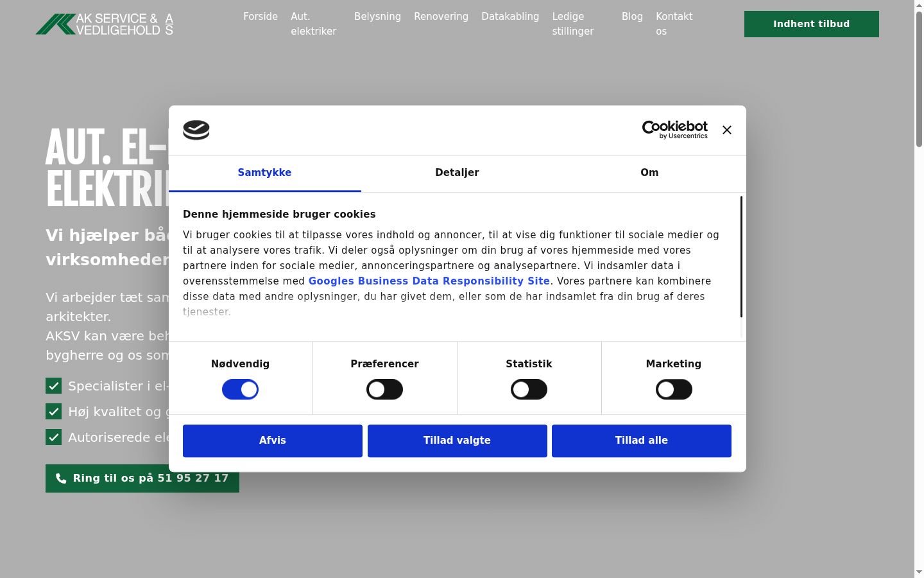Open the Cookiebot by Usercentrics logo link
Viewport: 924px width, 578px height.
[675, 130]
